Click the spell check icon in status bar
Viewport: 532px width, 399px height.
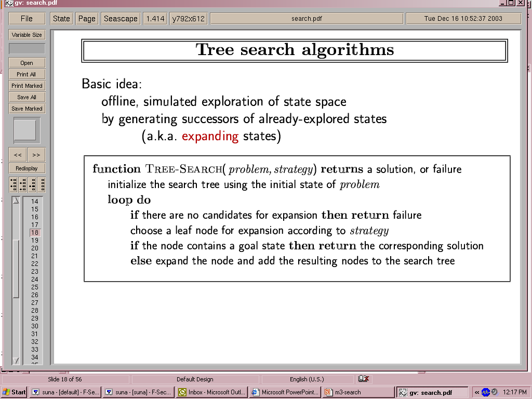tap(363, 379)
